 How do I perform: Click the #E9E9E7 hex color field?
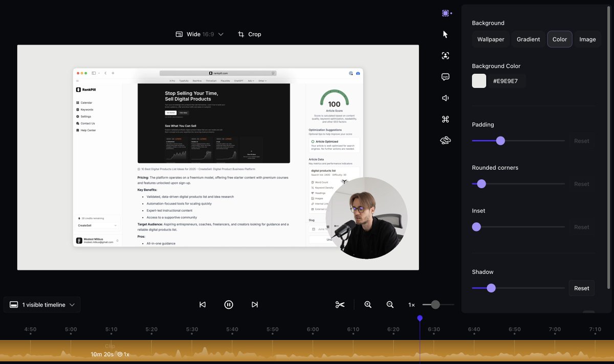point(507,81)
